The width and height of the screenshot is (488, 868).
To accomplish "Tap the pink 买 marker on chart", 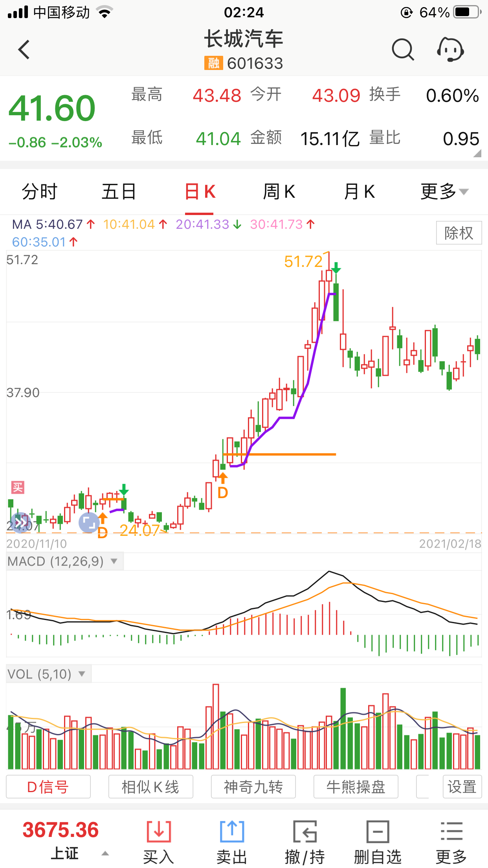I will coord(18,487).
